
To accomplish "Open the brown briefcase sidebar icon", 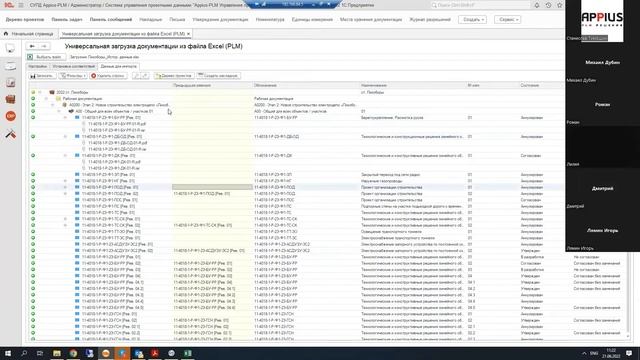I will (11, 99).
